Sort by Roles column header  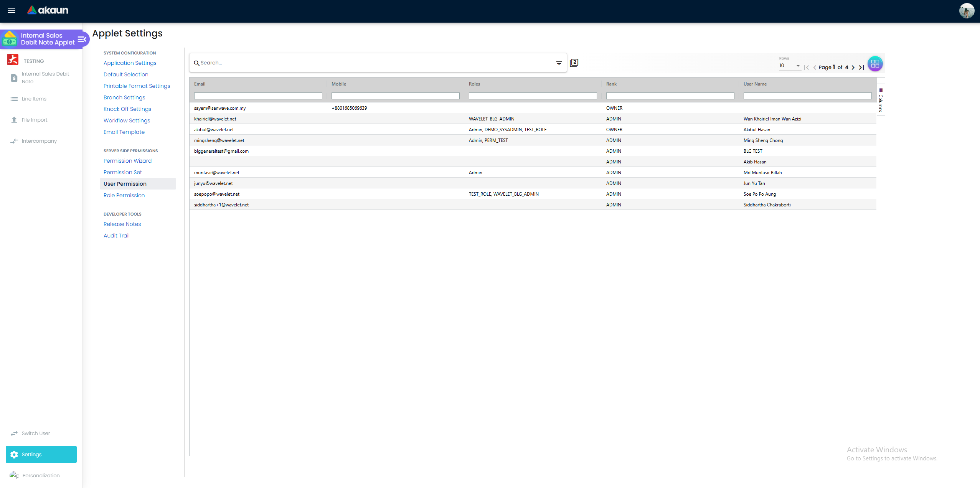tap(475, 84)
